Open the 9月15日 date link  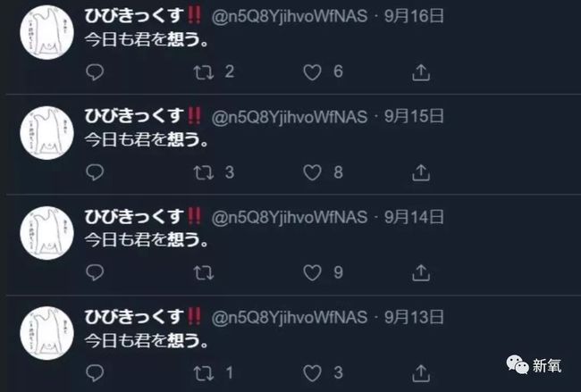click(414, 116)
